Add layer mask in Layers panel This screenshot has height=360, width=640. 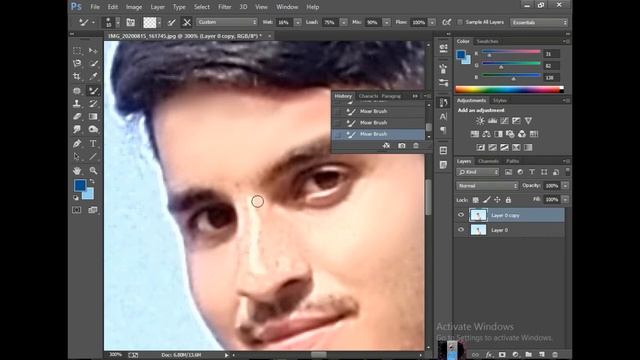coord(502,355)
